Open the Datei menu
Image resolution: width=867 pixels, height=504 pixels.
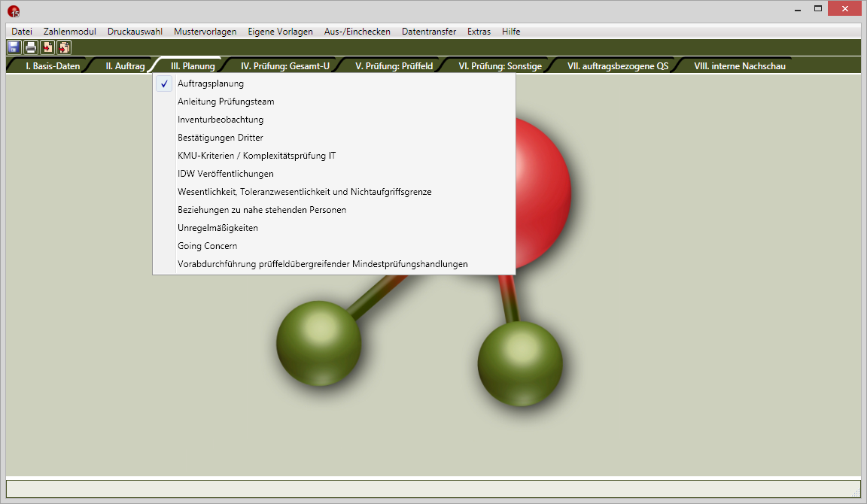[x=22, y=32]
